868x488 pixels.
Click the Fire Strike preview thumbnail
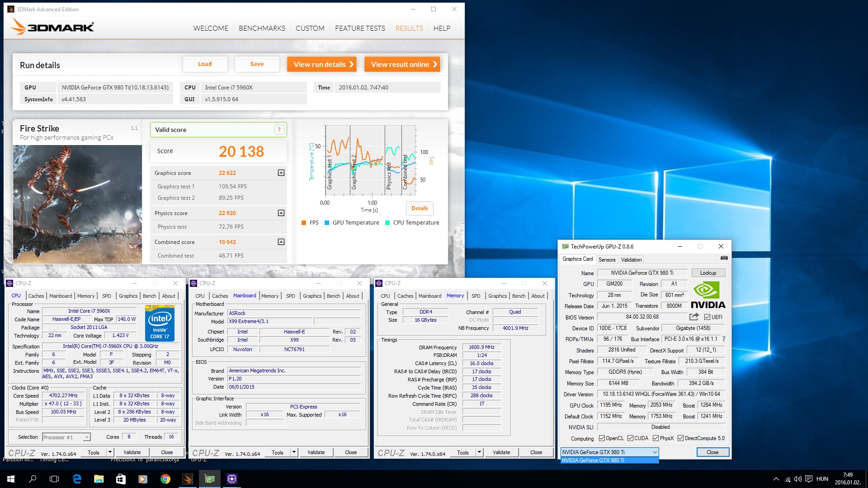77,204
